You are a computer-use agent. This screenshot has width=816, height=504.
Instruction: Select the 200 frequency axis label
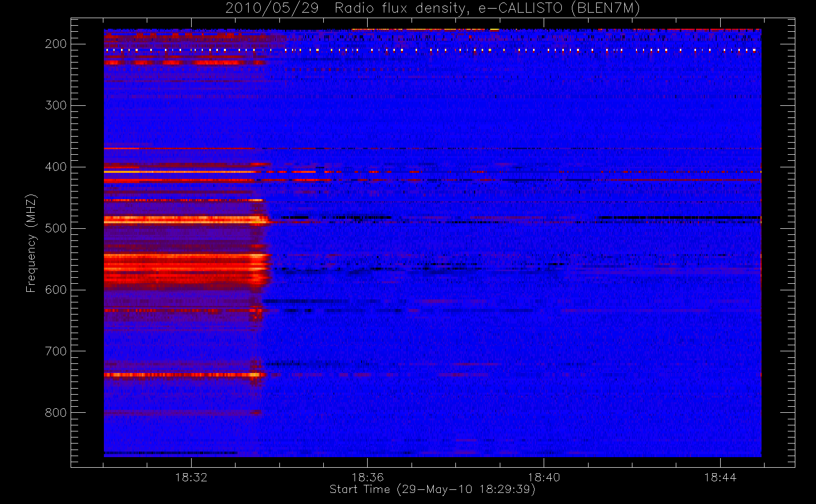click(x=55, y=44)
